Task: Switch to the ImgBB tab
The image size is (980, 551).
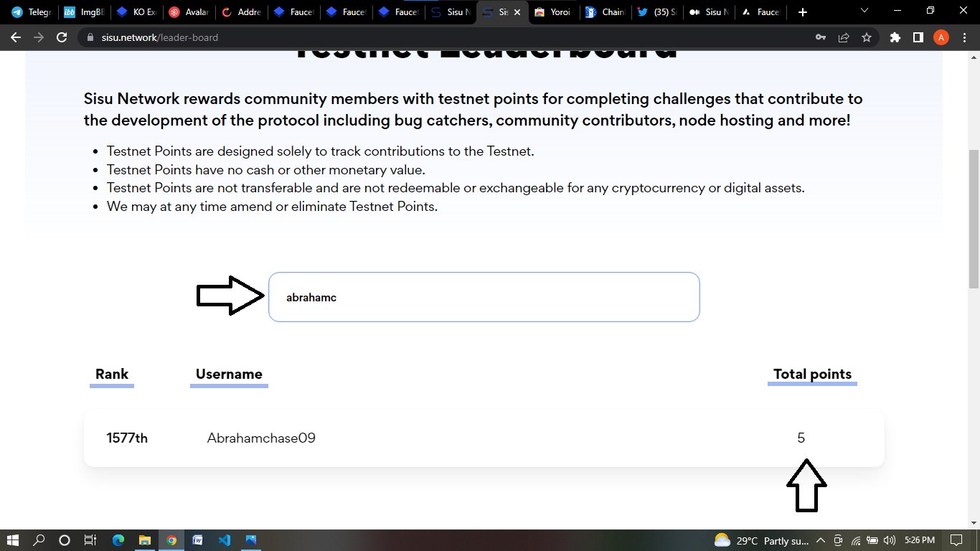Action: coord(83,12)
